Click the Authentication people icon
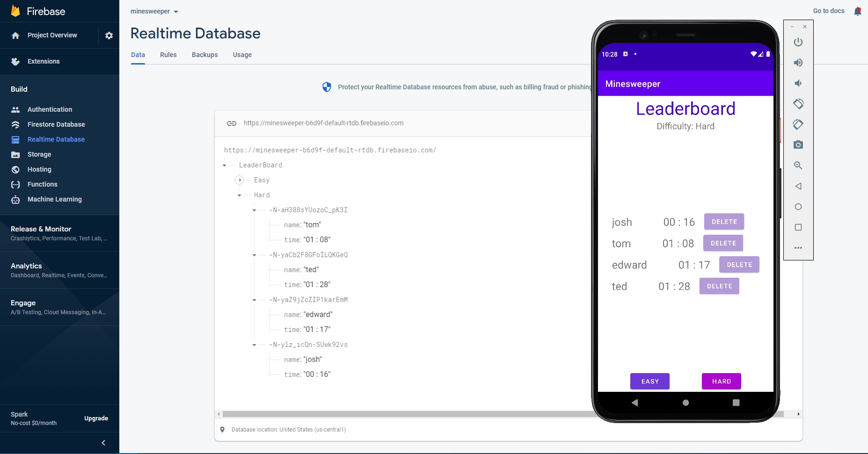This screenshot has width=868, height=454. [x=15, y=109]
